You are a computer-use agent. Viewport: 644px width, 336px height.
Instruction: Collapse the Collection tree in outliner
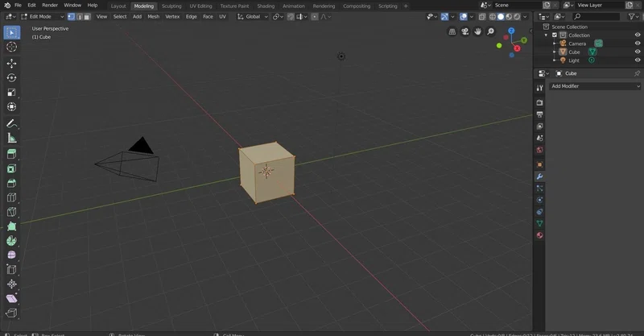point(547,35)
